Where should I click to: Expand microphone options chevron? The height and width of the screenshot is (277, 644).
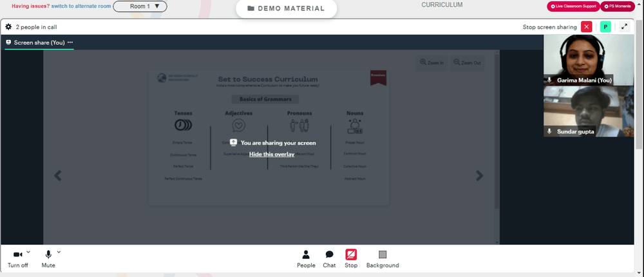click(59, 252)
